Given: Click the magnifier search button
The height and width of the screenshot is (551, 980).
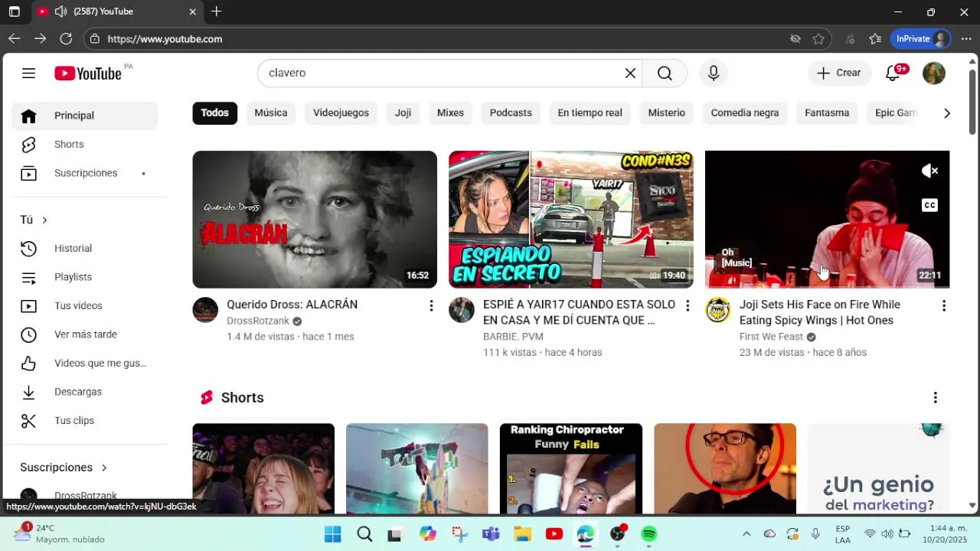Looking at the screenshot, I should (665, 73).
